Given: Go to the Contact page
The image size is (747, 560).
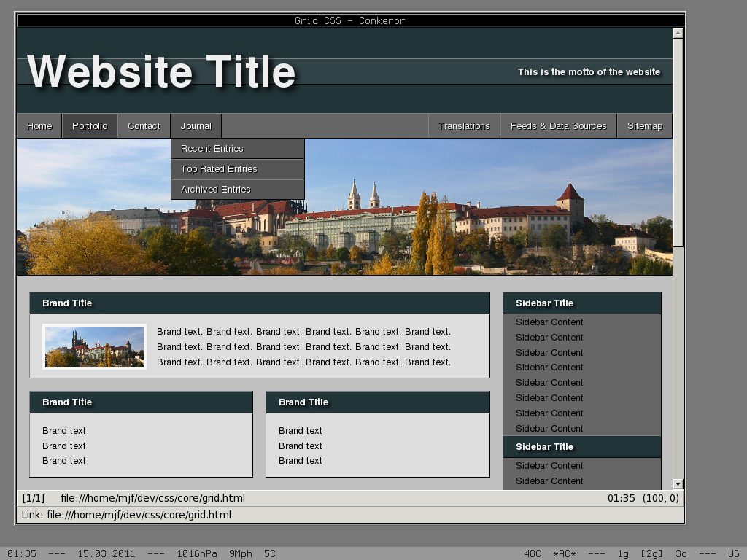Looking at the screenshot, I should [144, 126].
